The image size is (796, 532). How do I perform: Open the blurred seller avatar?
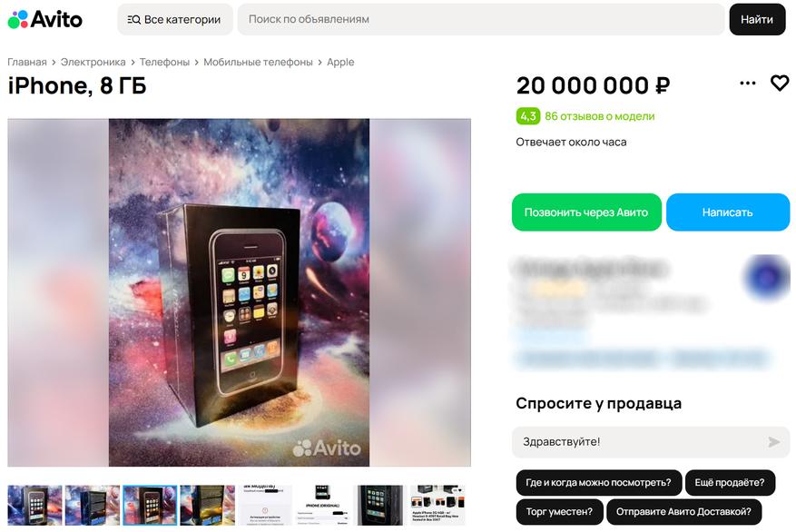click(767, 277)
